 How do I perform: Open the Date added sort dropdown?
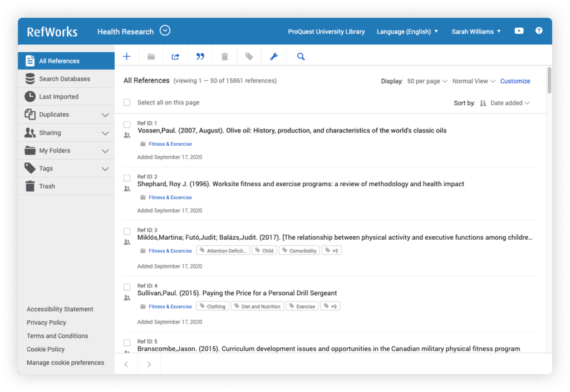click(510, 103)
